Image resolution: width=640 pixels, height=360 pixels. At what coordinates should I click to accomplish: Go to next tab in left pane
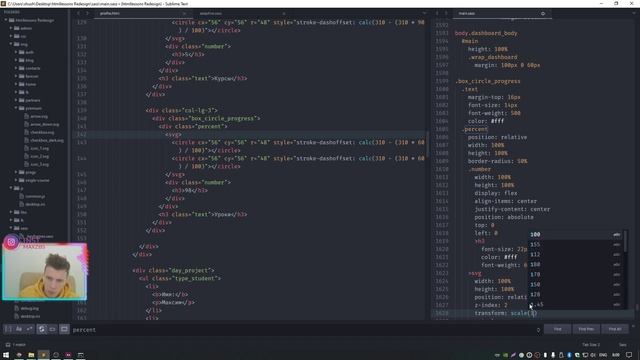87,13
